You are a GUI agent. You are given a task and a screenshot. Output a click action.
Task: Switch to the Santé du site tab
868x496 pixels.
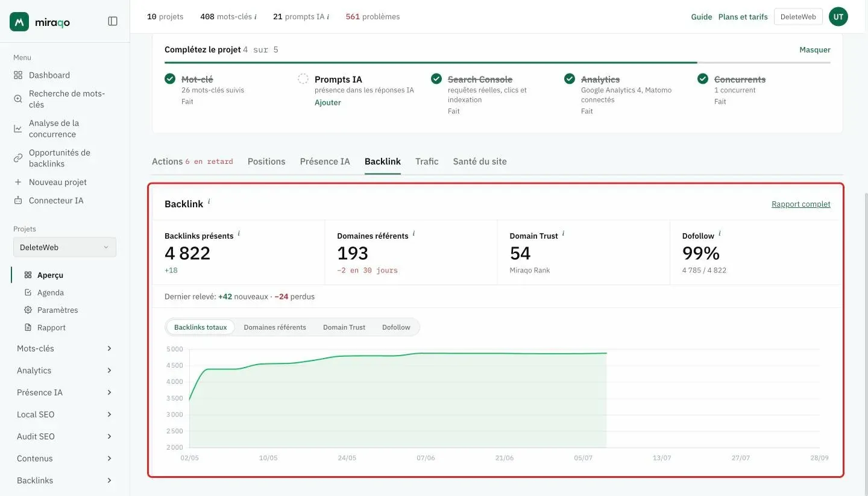point(480,162)
